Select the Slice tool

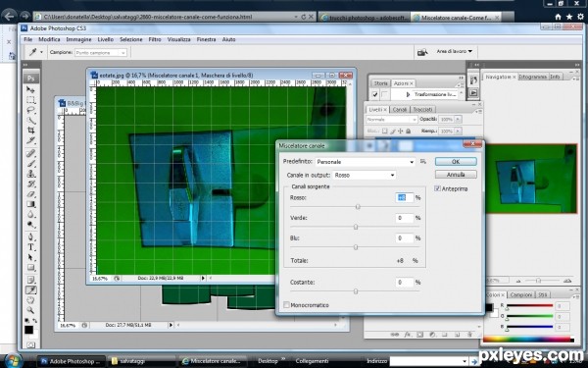(x=30, y=140)
